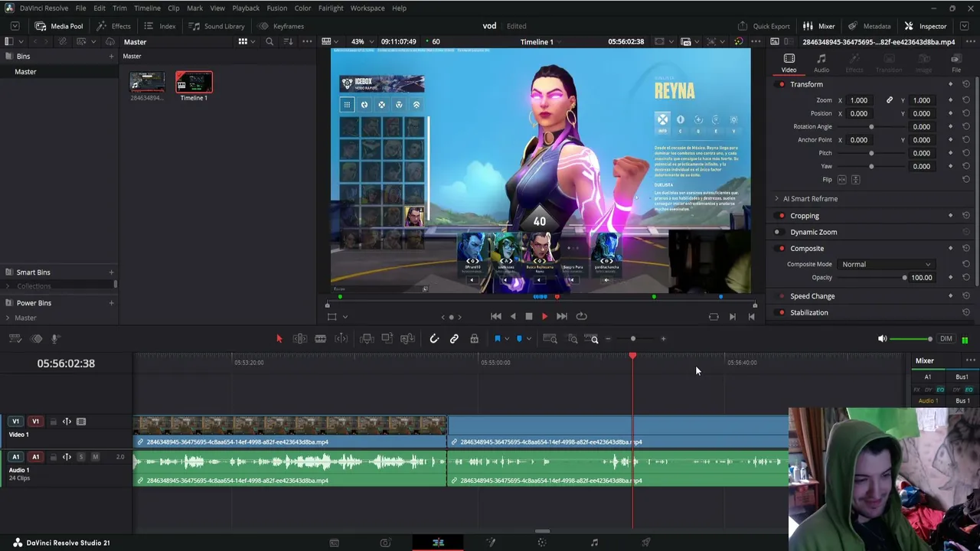Click the blue Marker icon
Screen dimensions: 980x551
click(x=519, y=338)
